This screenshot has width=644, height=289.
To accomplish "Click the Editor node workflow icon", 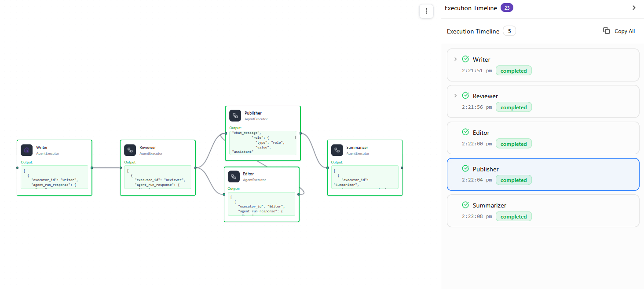I will tap(234, 177).
